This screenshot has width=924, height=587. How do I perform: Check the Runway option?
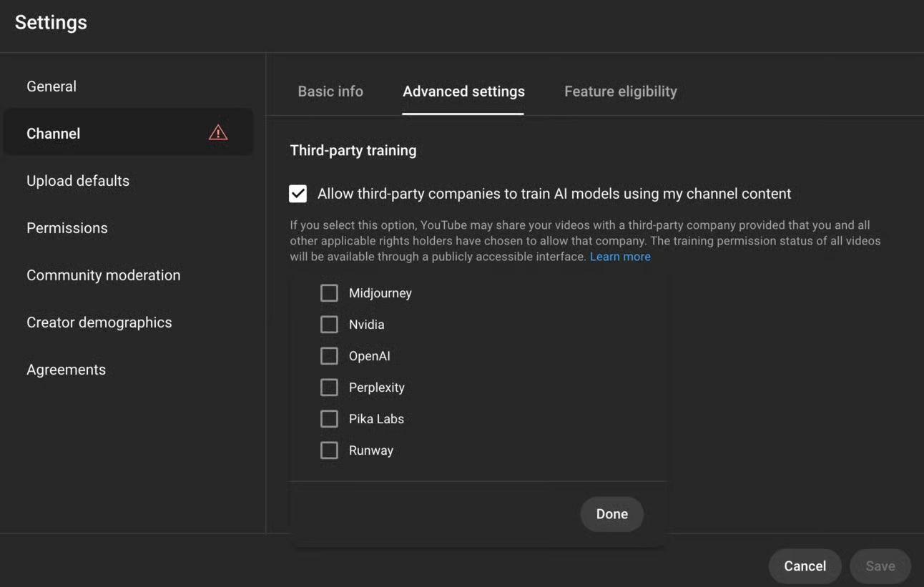(329, 450)
